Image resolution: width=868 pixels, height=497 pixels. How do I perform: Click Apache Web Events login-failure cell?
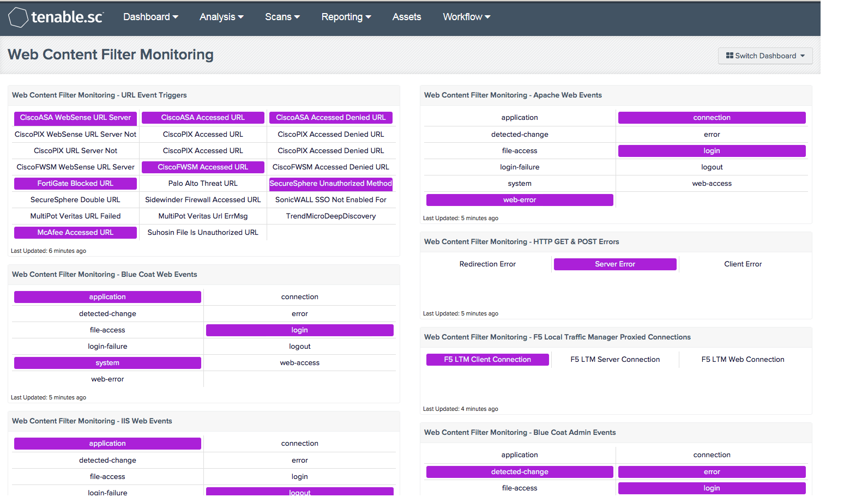(520, 167)
